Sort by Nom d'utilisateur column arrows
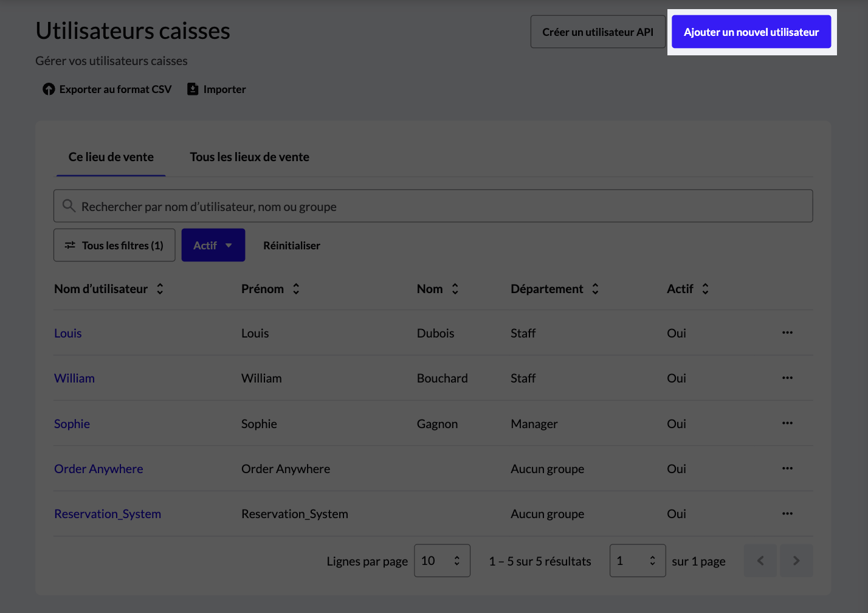The width and height of the screenshot is (868, 613). point(160,289)
